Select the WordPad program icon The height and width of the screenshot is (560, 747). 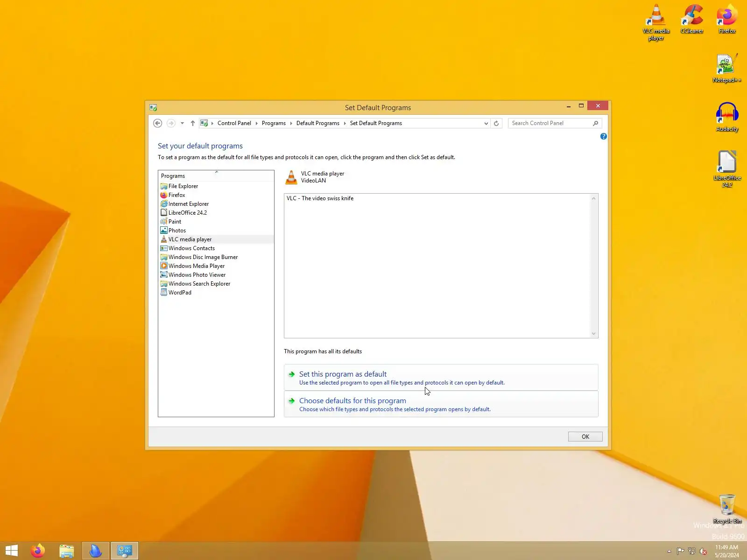[x=164, y=293]
